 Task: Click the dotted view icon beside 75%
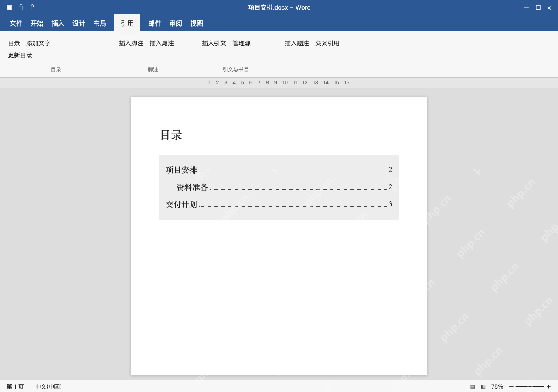coord(483,386)
